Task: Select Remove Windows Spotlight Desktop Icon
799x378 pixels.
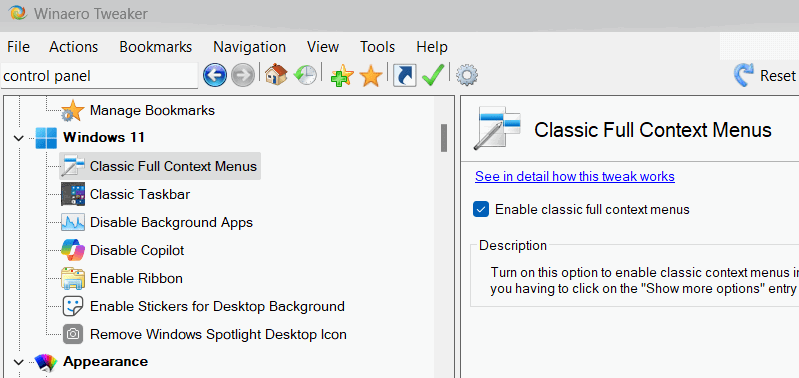Action: click(219, 334)
